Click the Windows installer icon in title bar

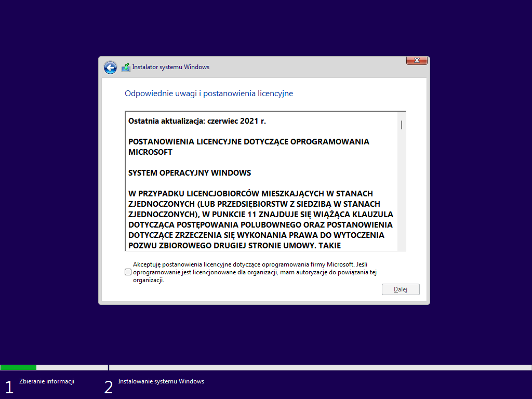point(126,68)
